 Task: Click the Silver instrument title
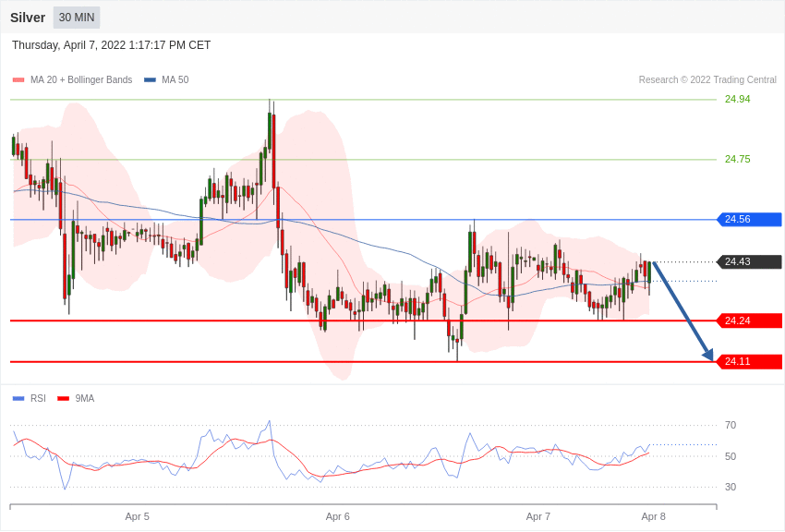click(x=28, y=18)
